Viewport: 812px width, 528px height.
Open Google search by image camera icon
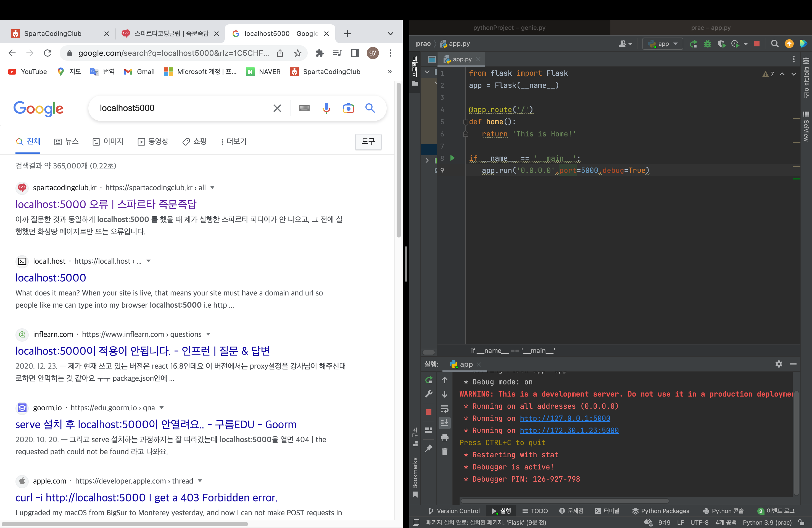(348, 108)
